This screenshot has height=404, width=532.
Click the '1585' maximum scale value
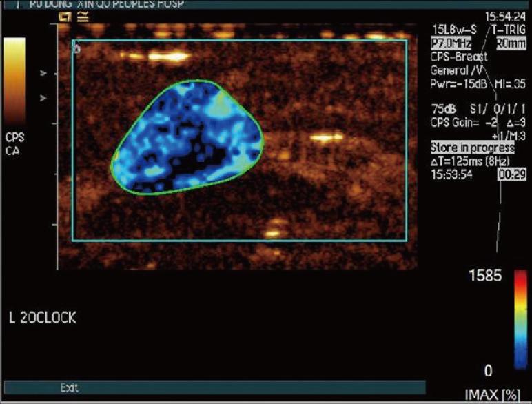point(485,275)
